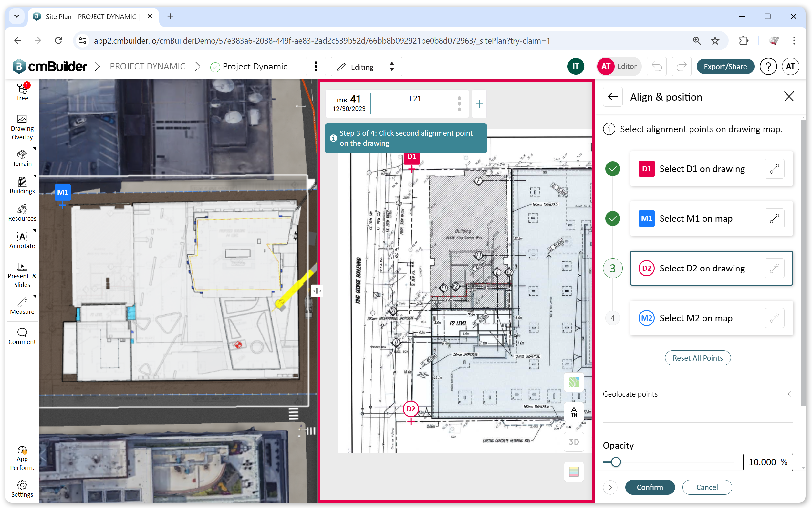Toggle green map layer button
The image size is (812, 508).
pos(574,382)
